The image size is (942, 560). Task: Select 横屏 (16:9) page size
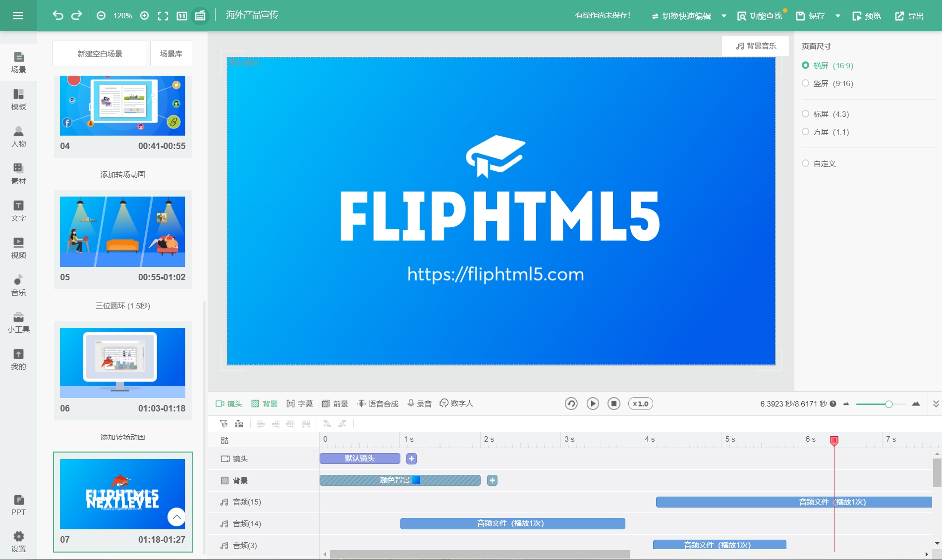coord(828,65)
